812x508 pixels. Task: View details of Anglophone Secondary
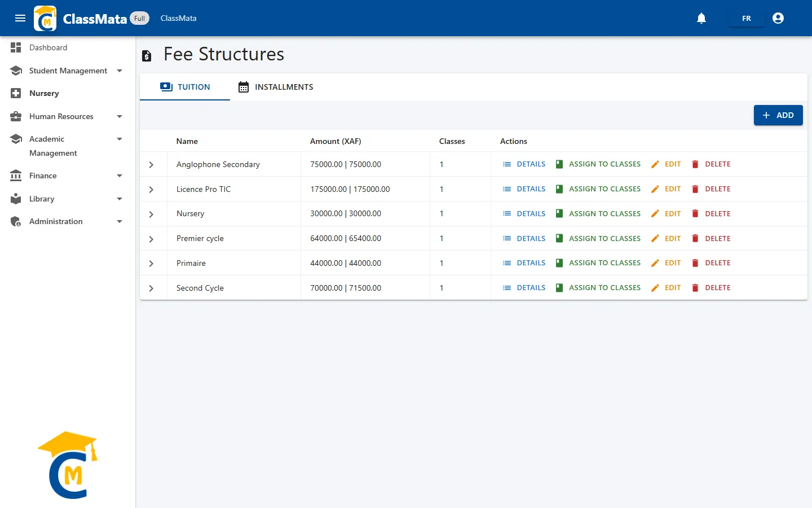(524, 164)
